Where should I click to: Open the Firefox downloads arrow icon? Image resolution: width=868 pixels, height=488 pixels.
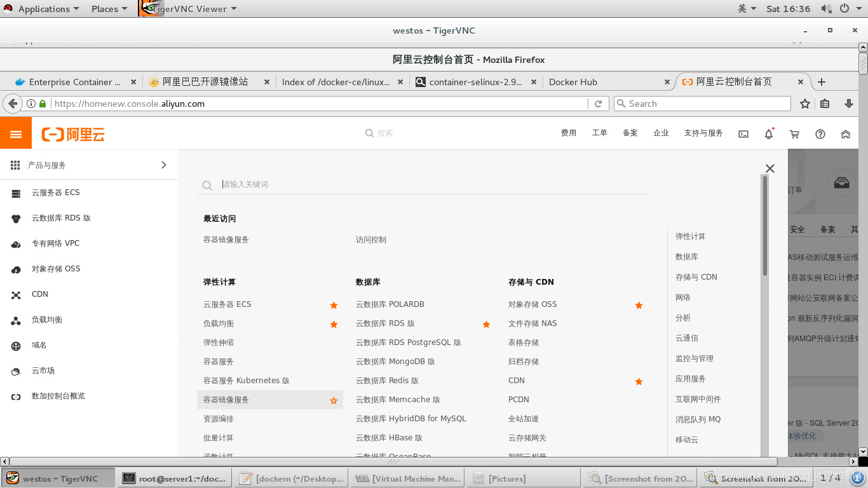[x=848, y=104]
